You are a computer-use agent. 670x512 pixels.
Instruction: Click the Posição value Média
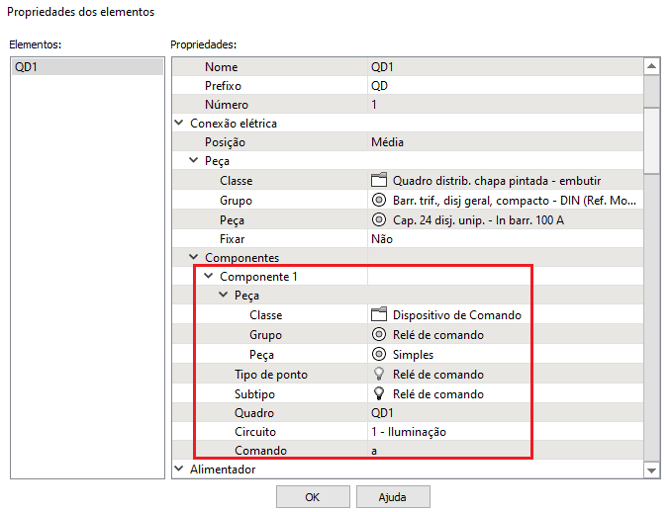pyautogui.click(x=388, y=143)
